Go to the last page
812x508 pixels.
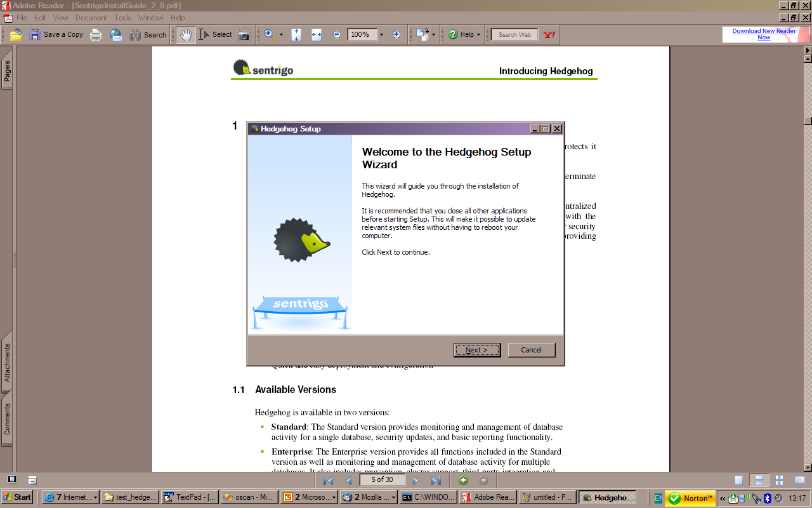[436, 481]
